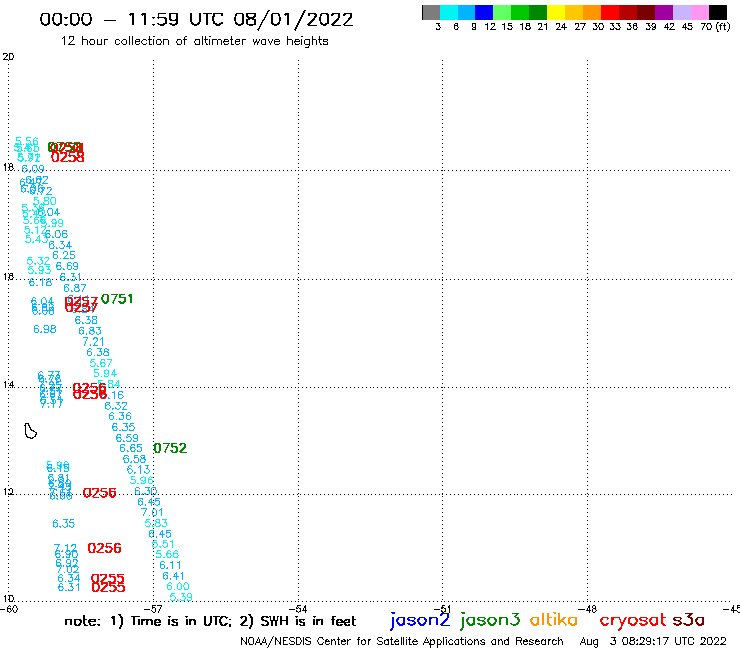The width and height of the screenshot is (740, 650).
Task: Click the green "jason3" legend label
Action: [x=490, y=620]
